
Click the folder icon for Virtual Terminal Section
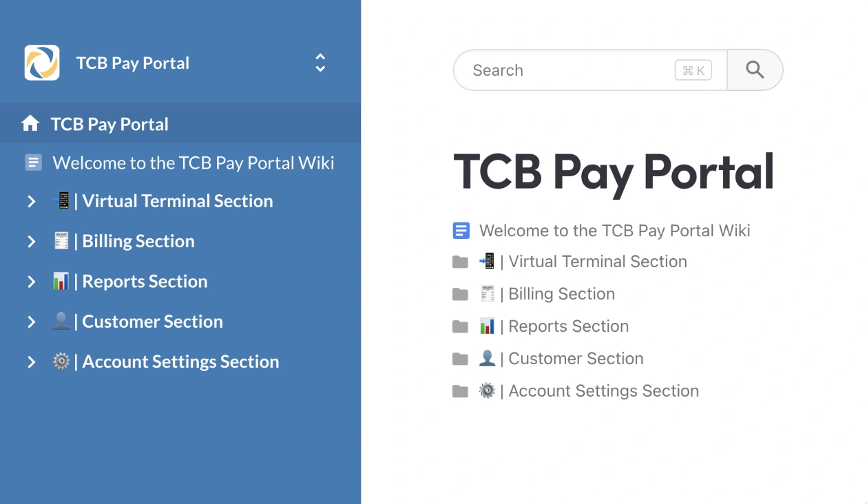tap(460, 262)
